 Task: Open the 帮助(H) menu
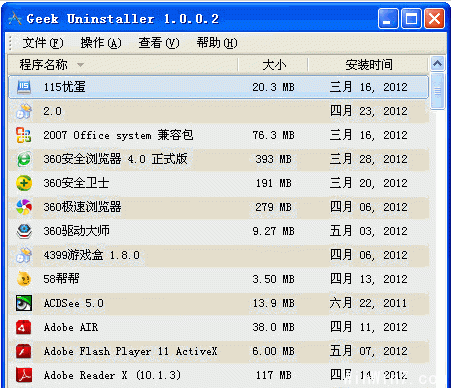point(217,43)
